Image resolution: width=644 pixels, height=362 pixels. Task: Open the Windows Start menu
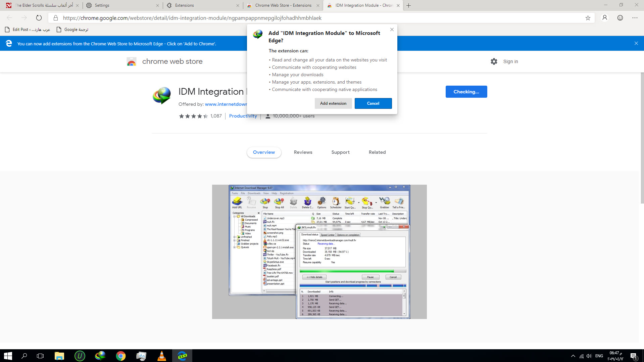[8, 356]
